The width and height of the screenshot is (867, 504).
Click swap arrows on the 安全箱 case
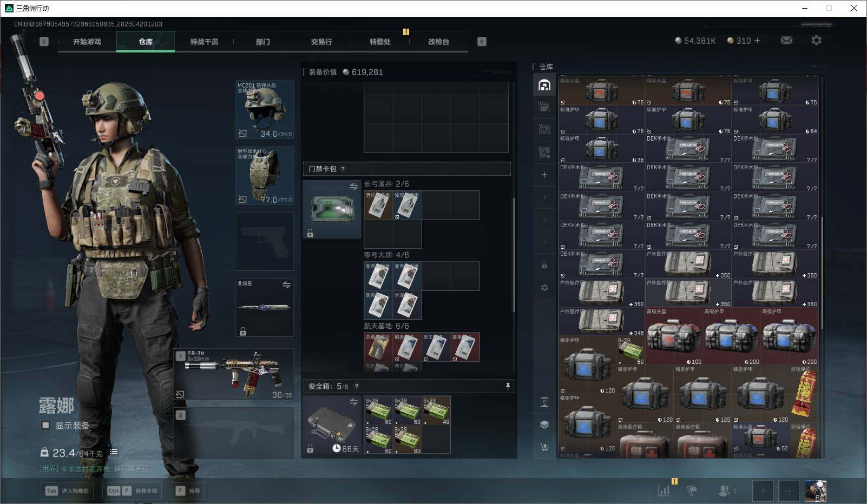point(353,402)
